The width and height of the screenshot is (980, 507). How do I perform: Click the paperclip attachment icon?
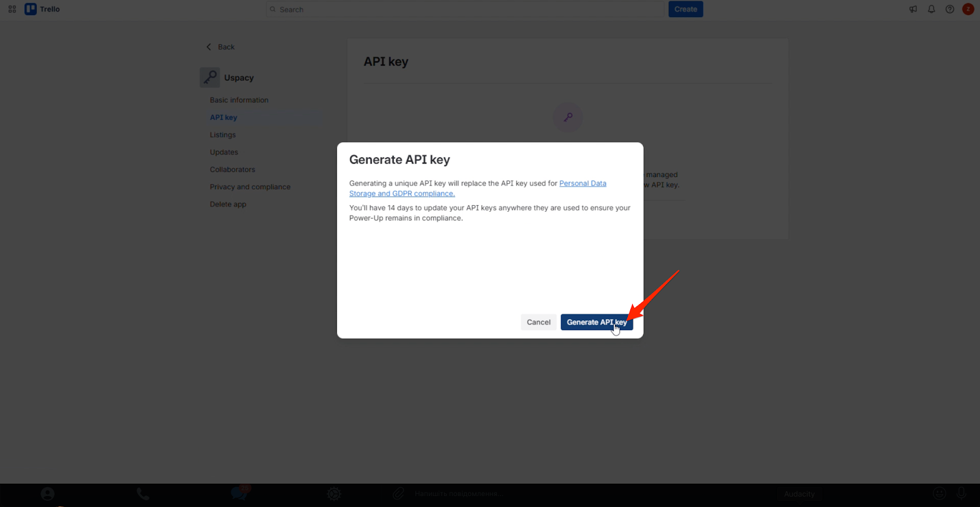point(398,494)
